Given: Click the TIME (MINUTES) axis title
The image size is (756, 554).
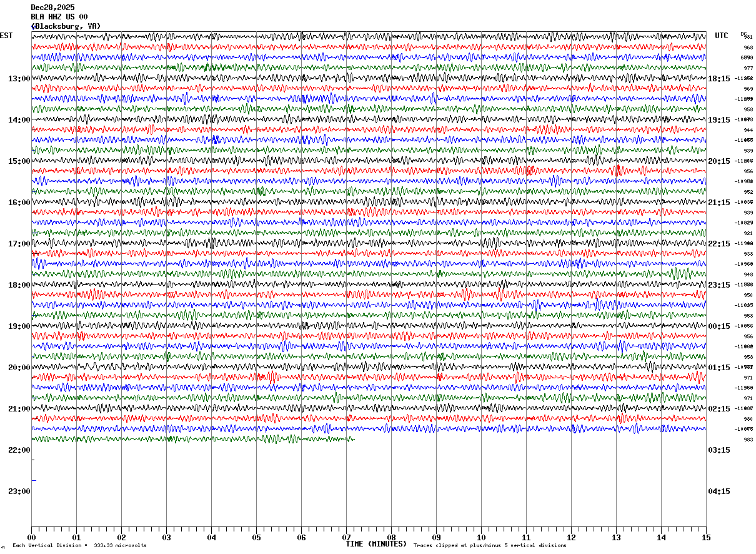Looking at the screenshot, I should tap(376, 544).
